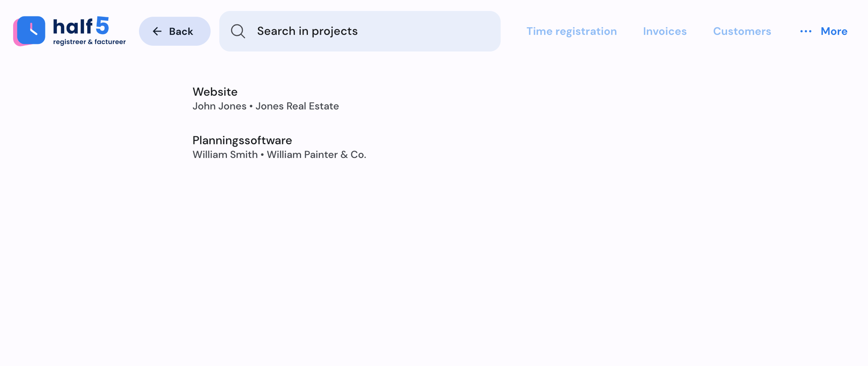Screen dimensions: 868x366
Task: Expand the More menu
Action: click(x=834, y=31)
